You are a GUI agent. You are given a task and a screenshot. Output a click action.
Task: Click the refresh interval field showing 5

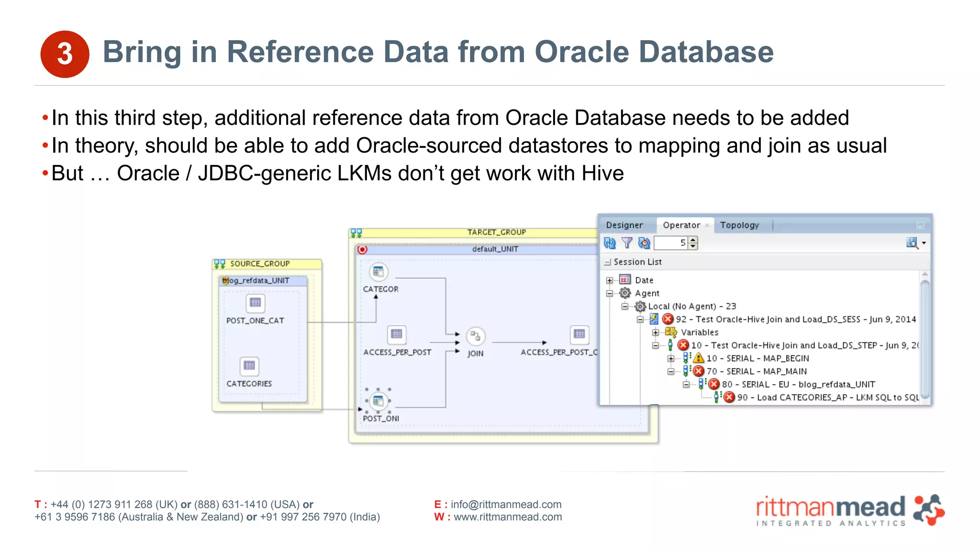point(671,243)
